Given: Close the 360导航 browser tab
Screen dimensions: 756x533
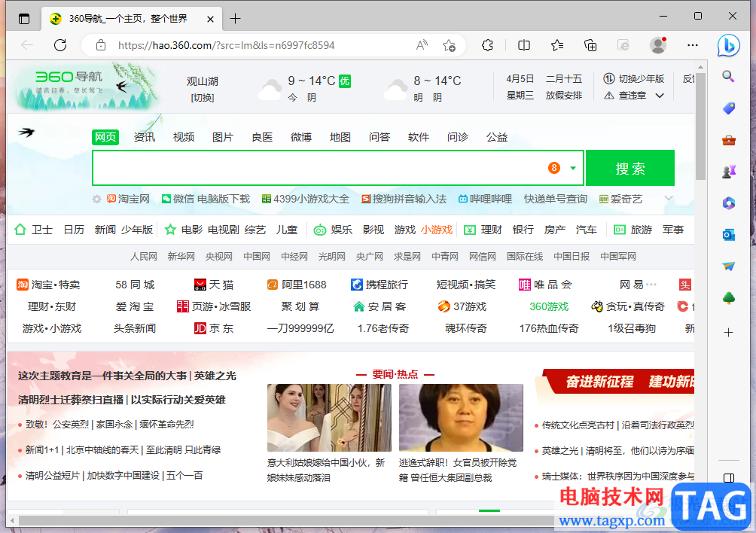Looking at the screenshot, I should (x=210, y=19).
